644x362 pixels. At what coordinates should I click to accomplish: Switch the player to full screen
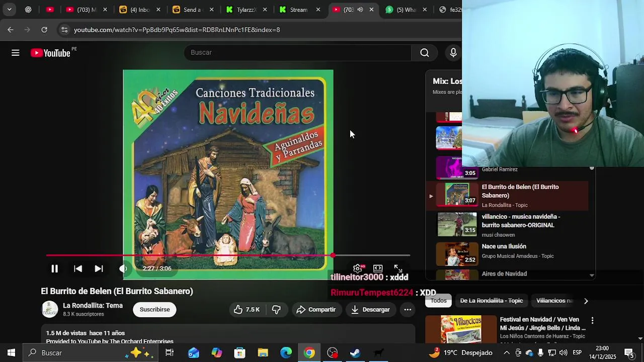(x=398, y=268)
